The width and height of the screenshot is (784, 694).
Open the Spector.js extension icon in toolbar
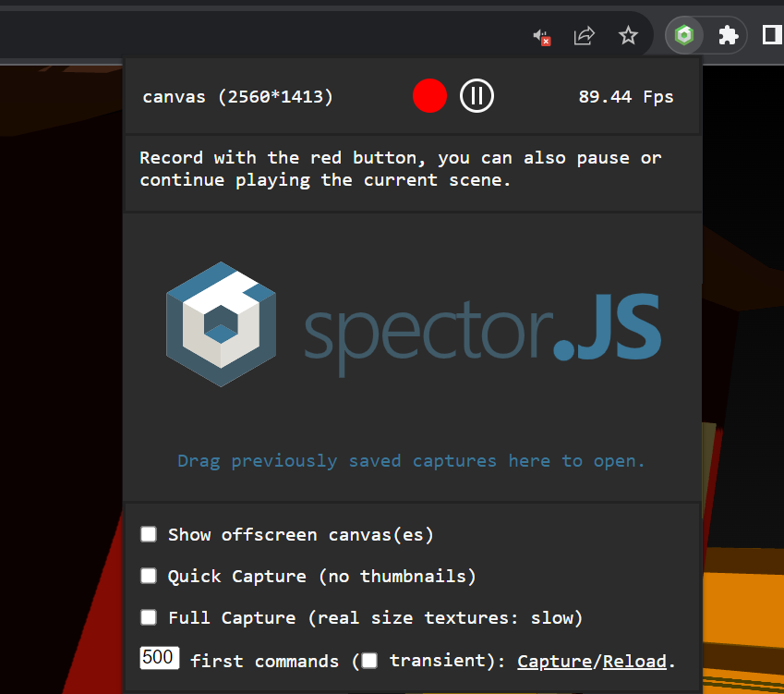click(x=683, y=35)
